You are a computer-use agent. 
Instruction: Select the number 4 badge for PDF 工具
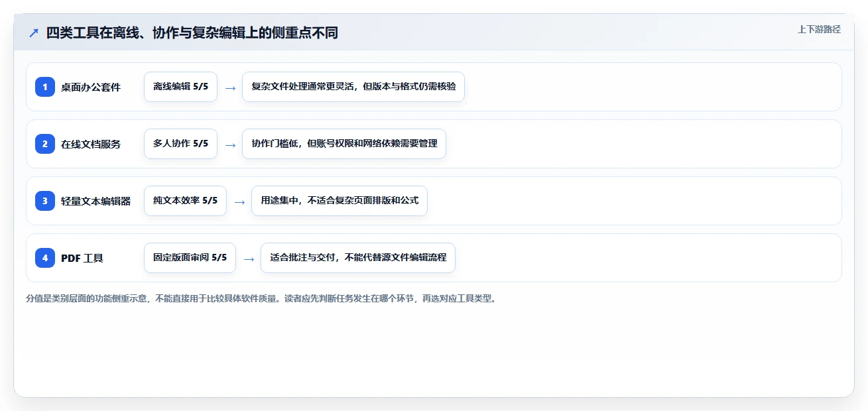click(45, 258)
